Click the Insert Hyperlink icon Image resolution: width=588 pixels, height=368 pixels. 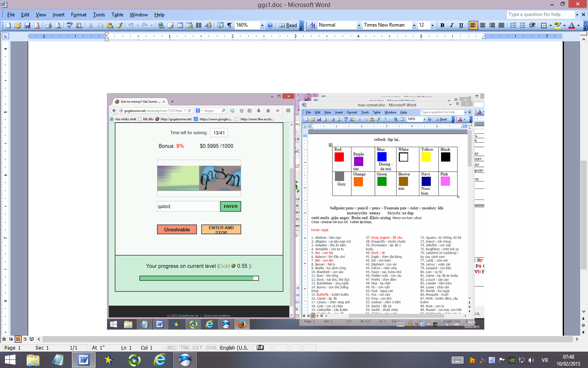tap(161, 25)
